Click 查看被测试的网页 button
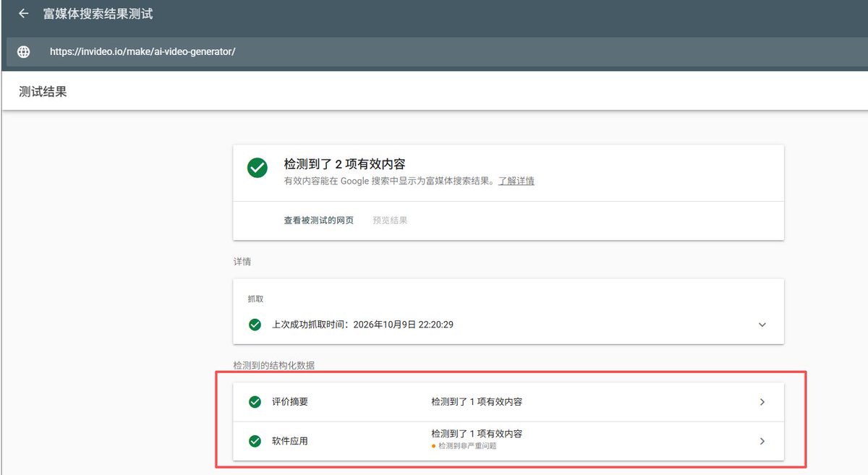 coord(319,220)
